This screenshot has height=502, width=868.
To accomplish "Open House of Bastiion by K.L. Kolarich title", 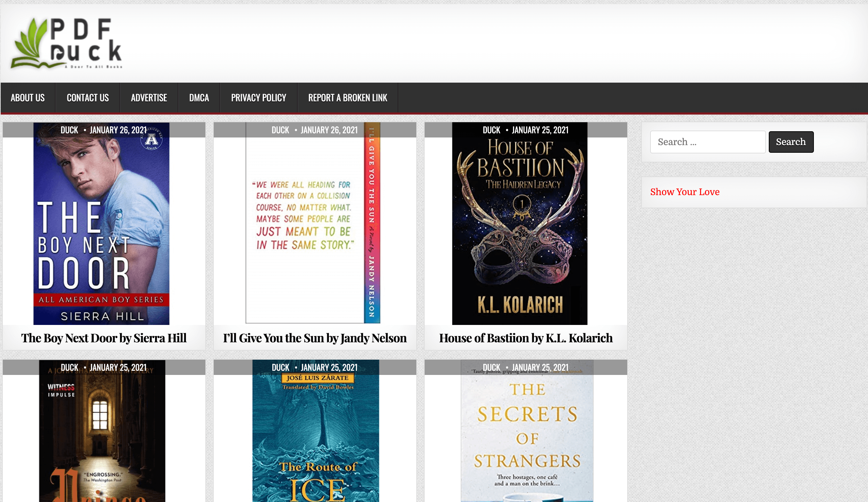I will (526, 338).
